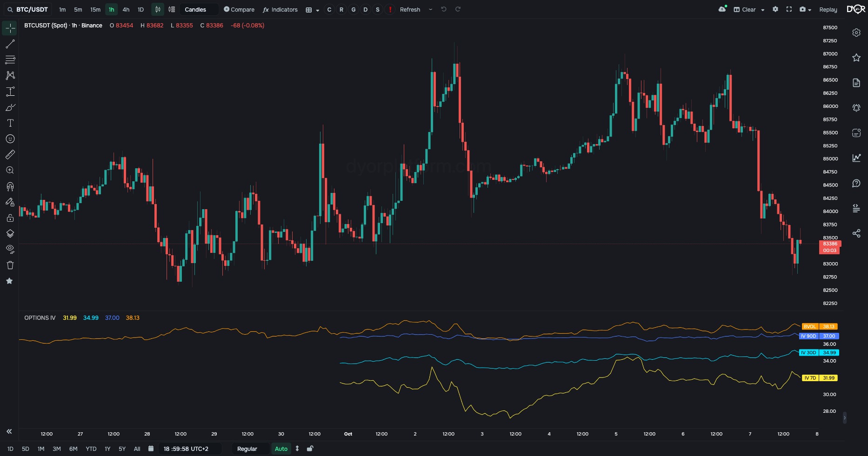Screen dimensions: 868x456
Task: Switch to 15m timeframe
Action: pos(95,9)
